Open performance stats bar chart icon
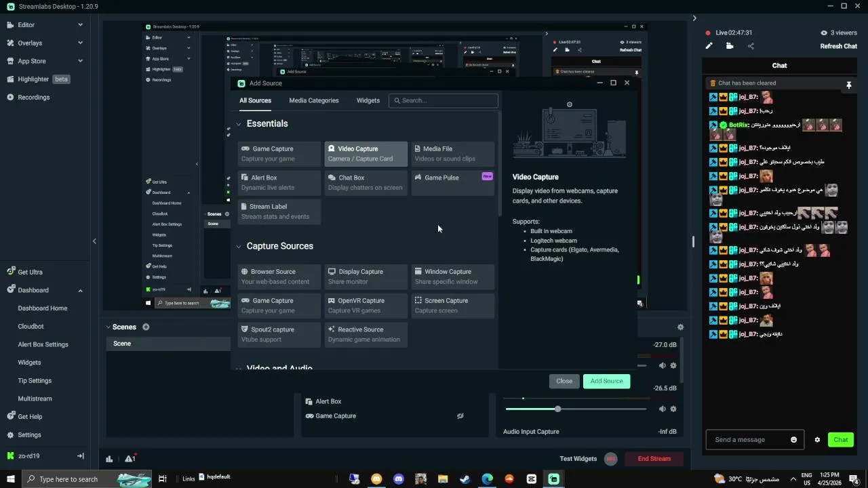868x488 pixels. tap(109, 459)
